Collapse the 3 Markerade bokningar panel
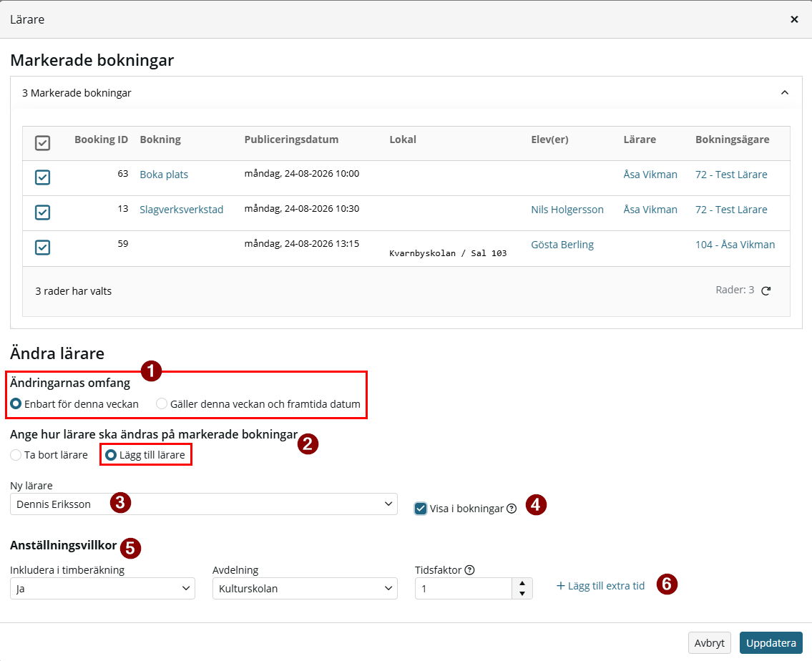The image size is (812, 661). click(785, 93)
